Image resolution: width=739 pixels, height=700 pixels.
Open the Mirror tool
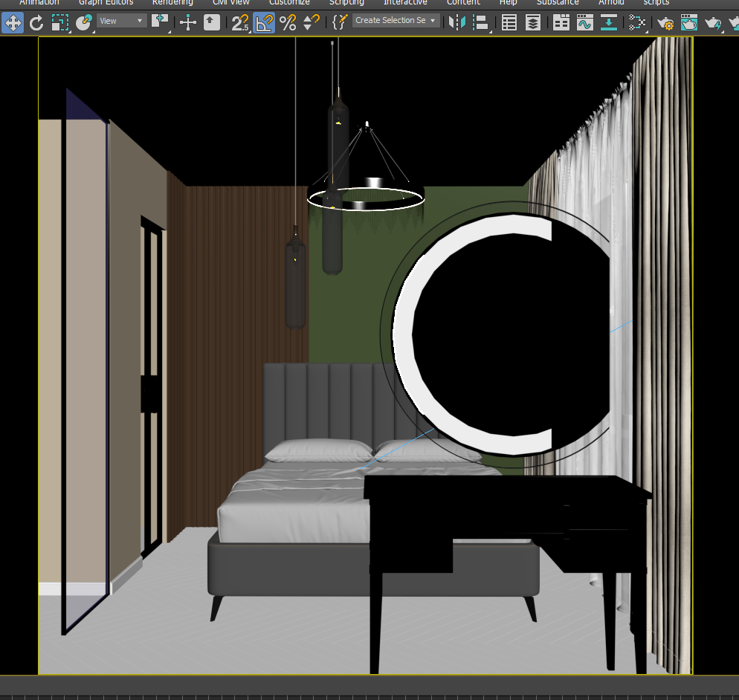[x=456, y=22]
